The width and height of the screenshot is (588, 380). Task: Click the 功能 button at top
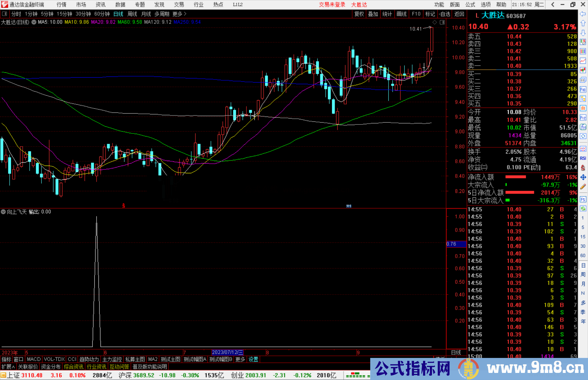[439, 5]
